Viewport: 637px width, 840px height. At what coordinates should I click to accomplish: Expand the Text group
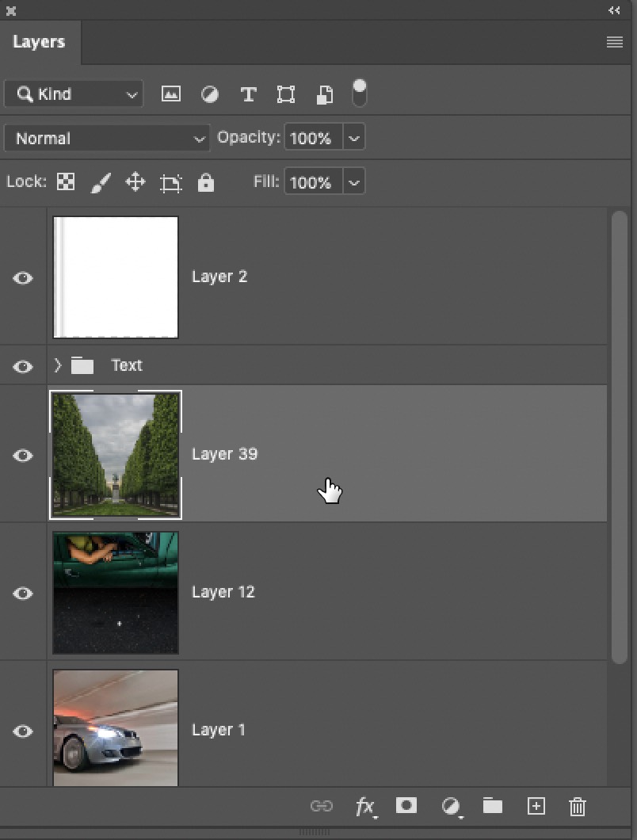tap(56, 365)
